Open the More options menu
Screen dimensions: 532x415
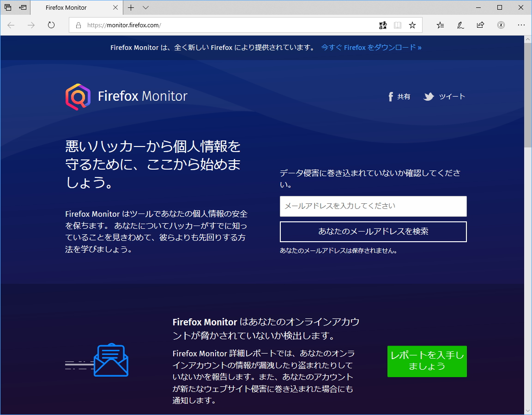point(521,25)
